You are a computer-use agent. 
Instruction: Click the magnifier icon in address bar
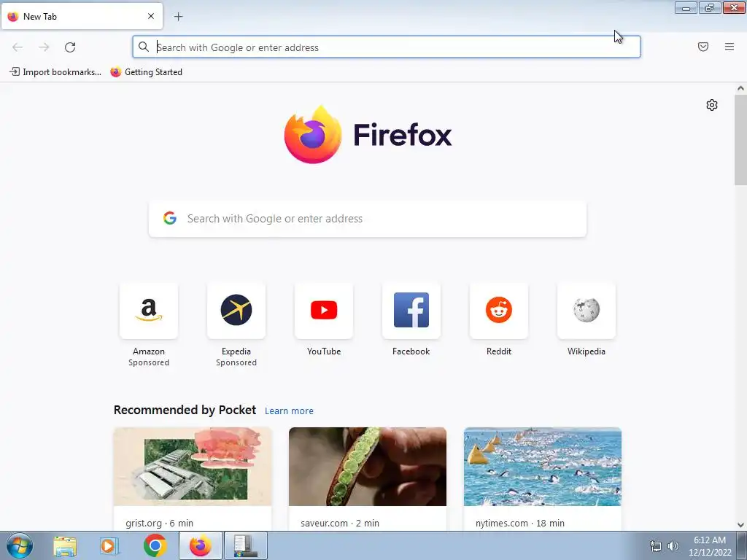tap(144, 47)
